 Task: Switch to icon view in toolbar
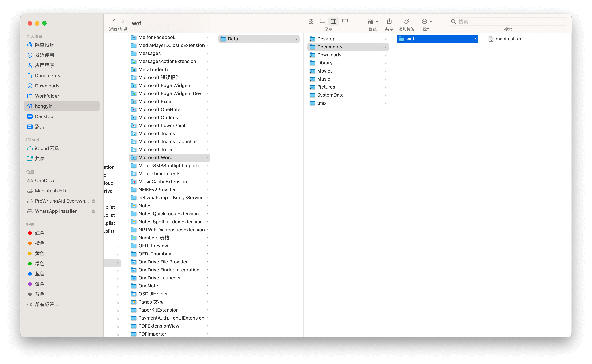click(311, 21)
